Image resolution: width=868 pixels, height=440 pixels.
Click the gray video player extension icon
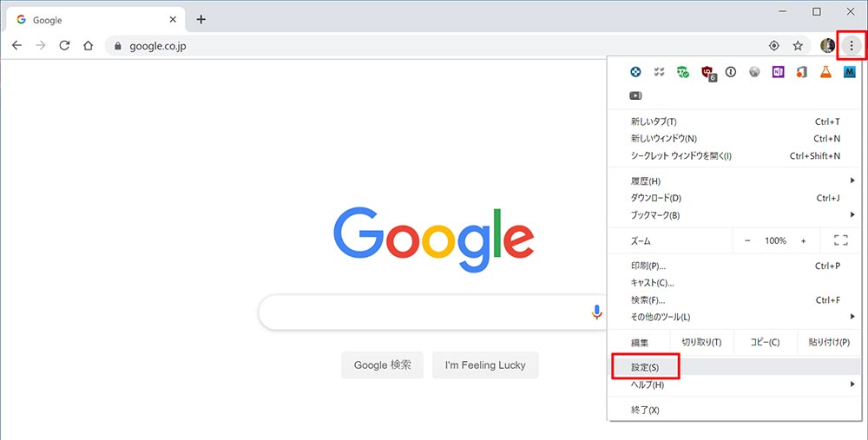tap(635, 95)
